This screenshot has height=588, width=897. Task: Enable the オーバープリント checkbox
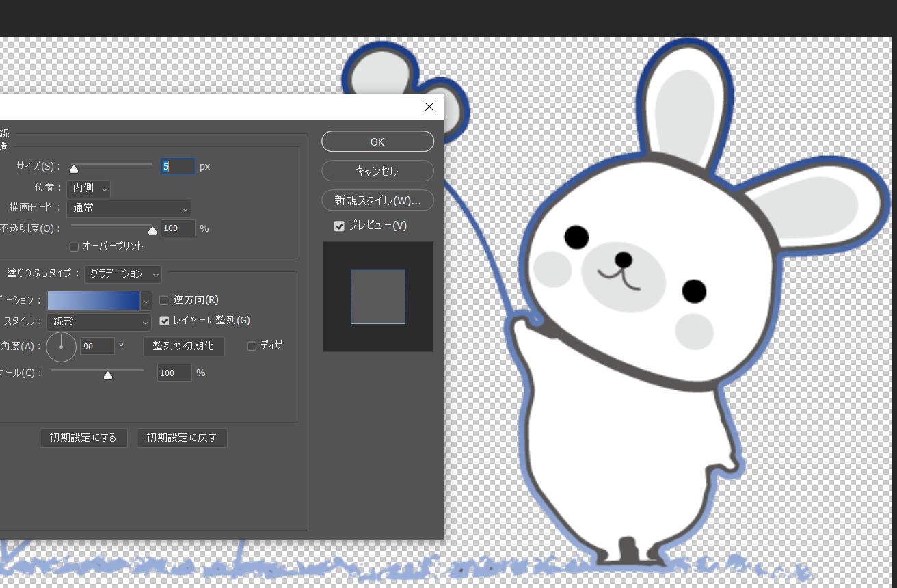[74, 247]
